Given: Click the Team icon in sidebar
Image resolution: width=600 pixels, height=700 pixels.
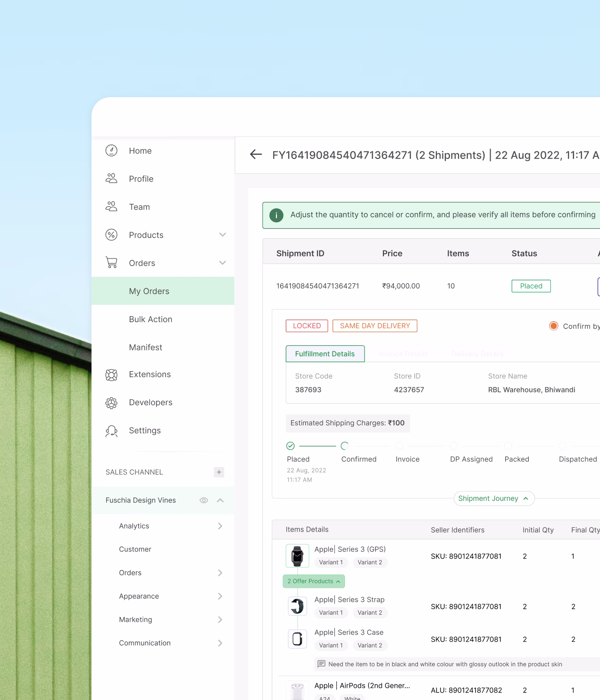Looking at the screenshot, I should coord(111,207).
